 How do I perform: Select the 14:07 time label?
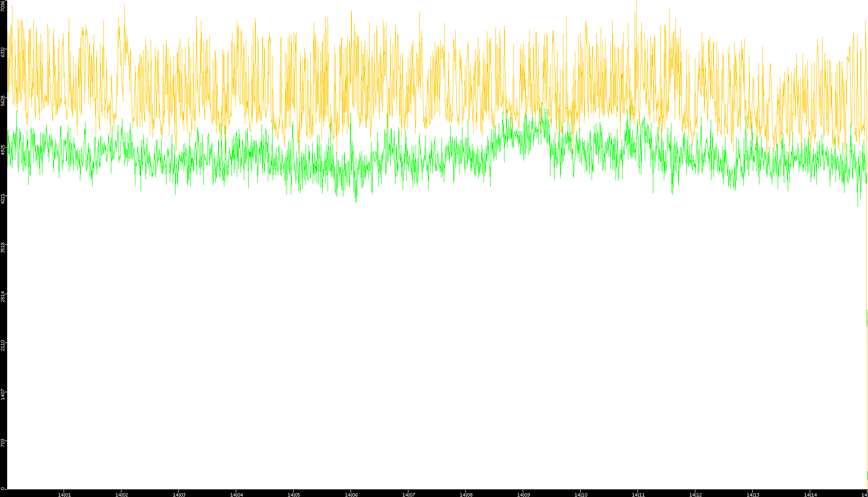click(408, 494)
